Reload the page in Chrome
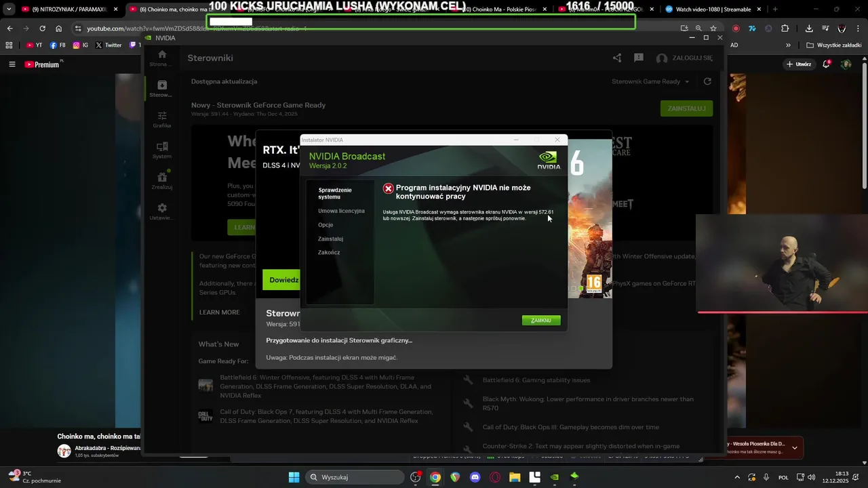Screen dimensions: 868x488 pos(42,28)
